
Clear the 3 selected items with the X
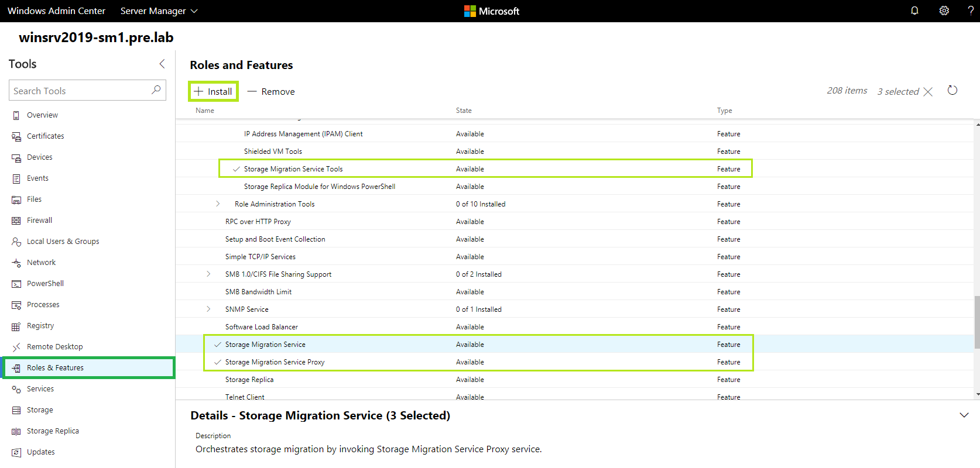click(928, 92)
